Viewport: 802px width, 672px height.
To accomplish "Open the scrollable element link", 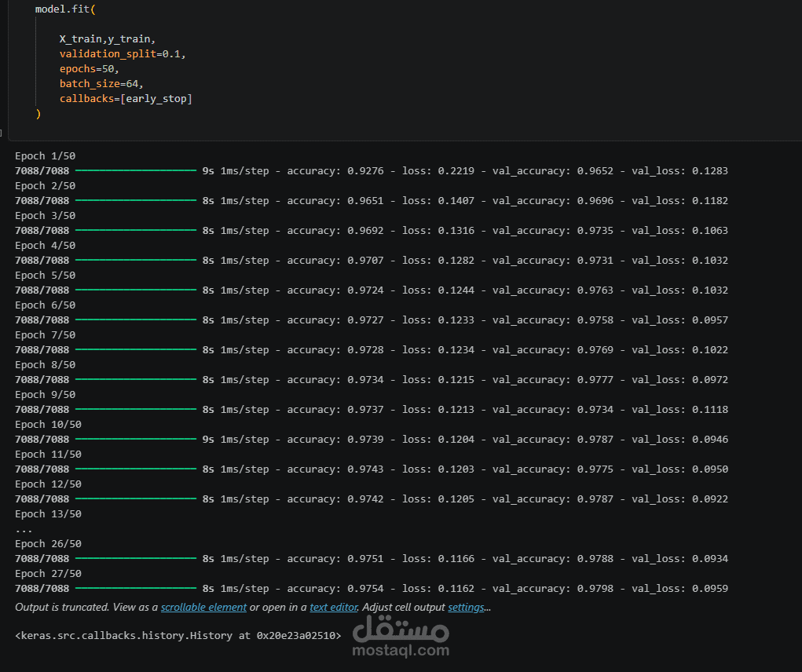I will 203,607.
